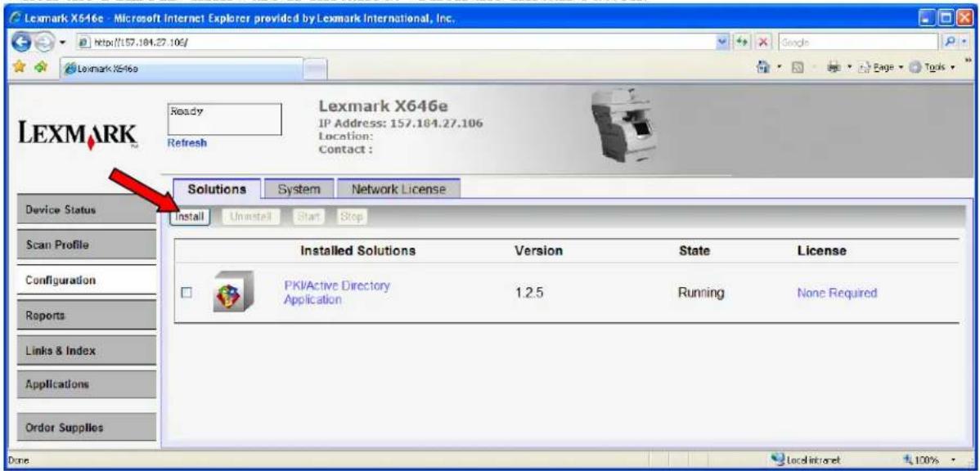Click the version value 1.2.5
Screen dimensions: 980x471
click(529, 293)
